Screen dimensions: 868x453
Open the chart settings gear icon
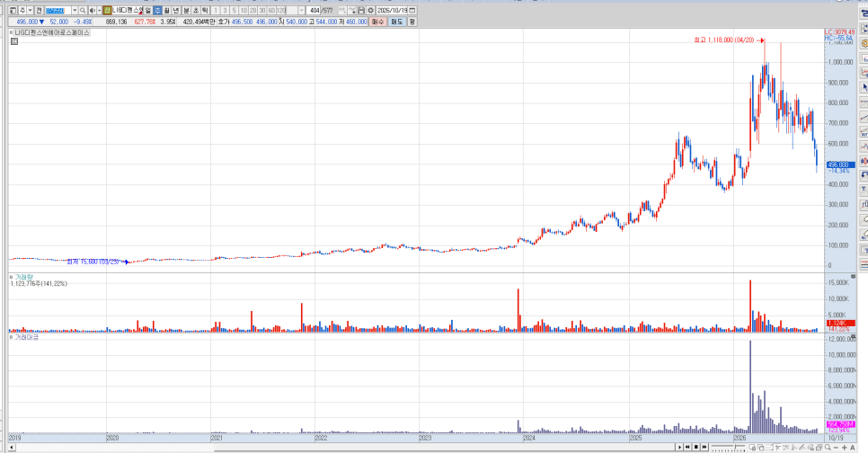point(370,10)
